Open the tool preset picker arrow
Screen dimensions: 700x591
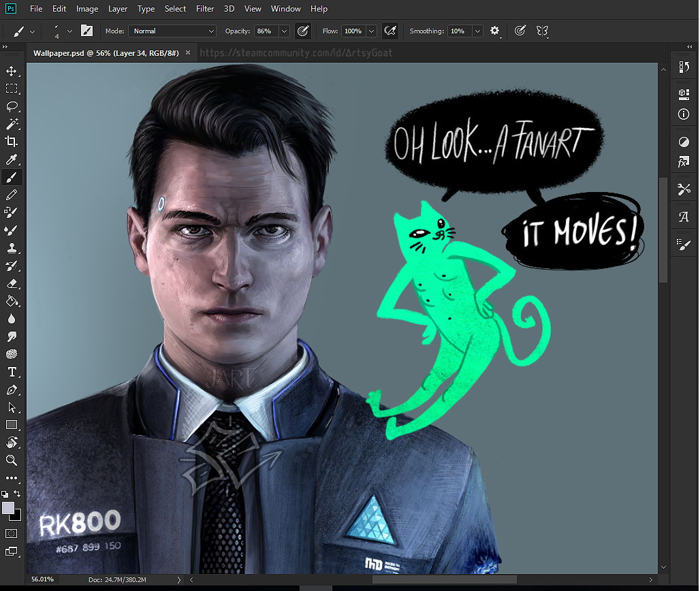pyautogui.click(x=32, y=32)
